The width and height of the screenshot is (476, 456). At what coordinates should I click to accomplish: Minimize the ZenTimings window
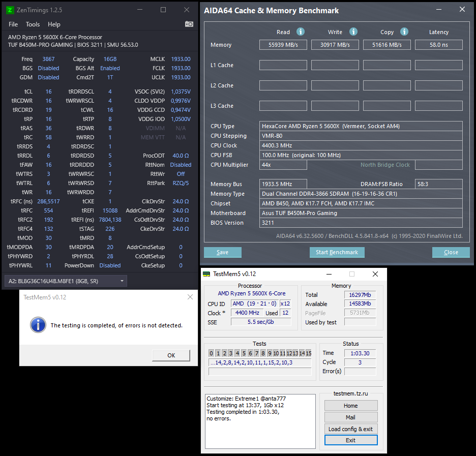140,10
